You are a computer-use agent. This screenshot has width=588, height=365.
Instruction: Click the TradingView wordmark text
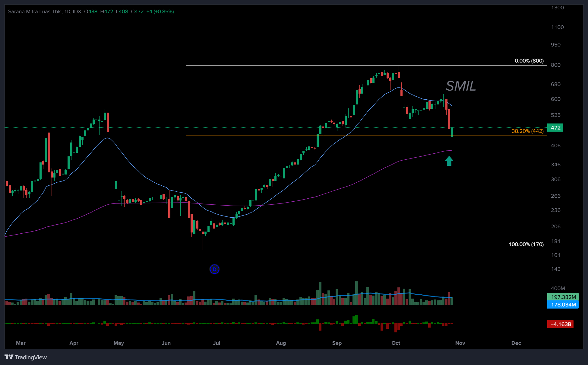pyautogui.click(x=31, y=357)
